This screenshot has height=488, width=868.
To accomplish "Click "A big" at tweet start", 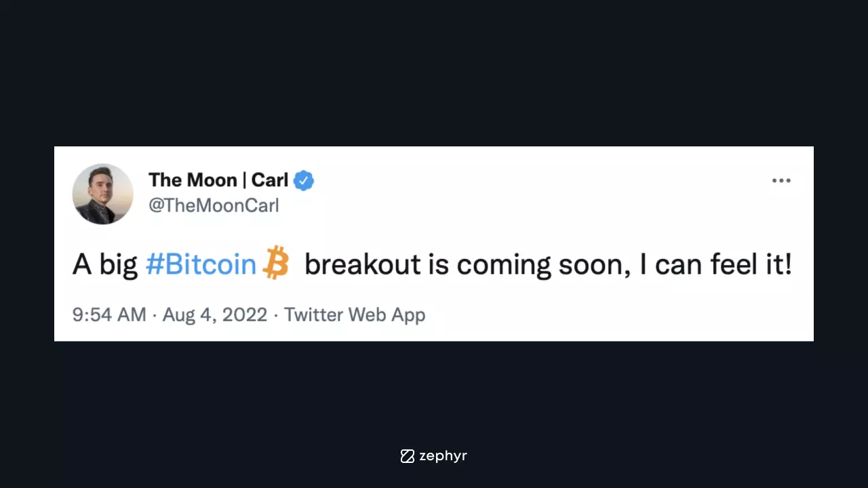I will pyautogui.click(x=105, y=265).
